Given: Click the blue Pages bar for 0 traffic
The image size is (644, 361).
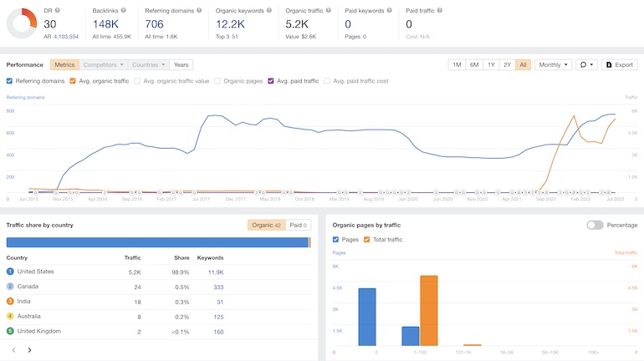Looking at the screenshot, I should click(x=367, y=317).
